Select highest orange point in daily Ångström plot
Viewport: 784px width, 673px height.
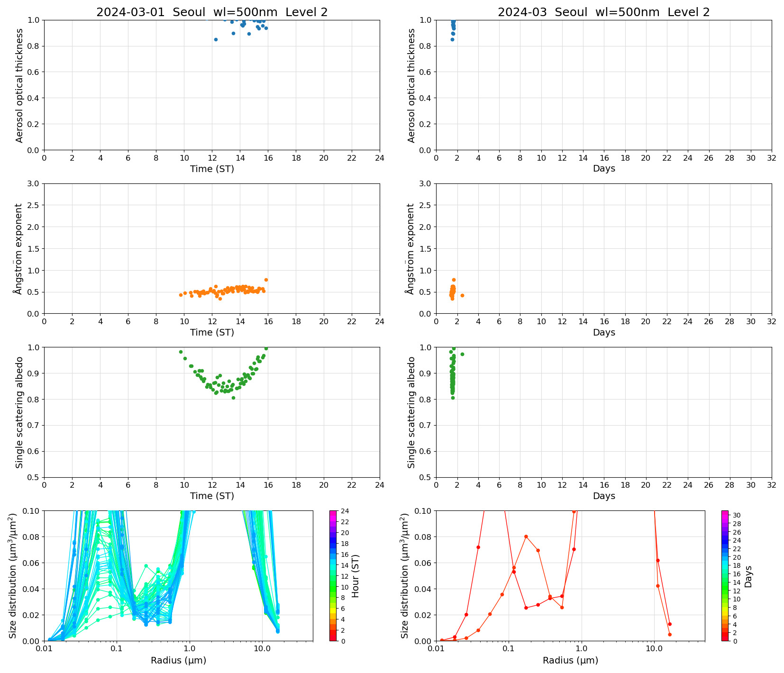(x=266, y=280)
